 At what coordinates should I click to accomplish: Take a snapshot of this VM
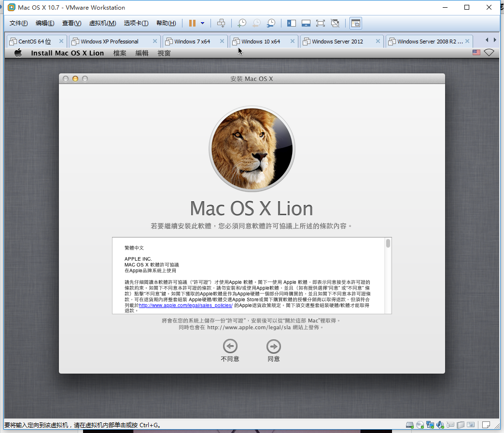(241, 23)
